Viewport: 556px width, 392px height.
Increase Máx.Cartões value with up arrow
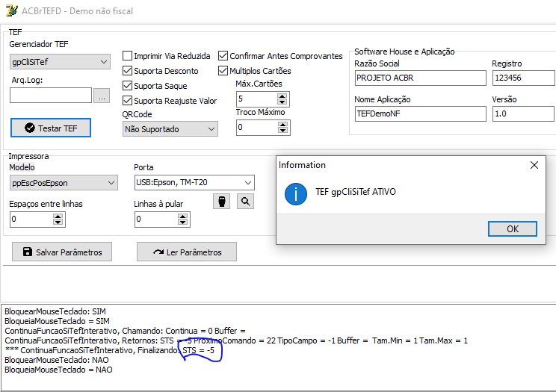click(x=282, y=96)
